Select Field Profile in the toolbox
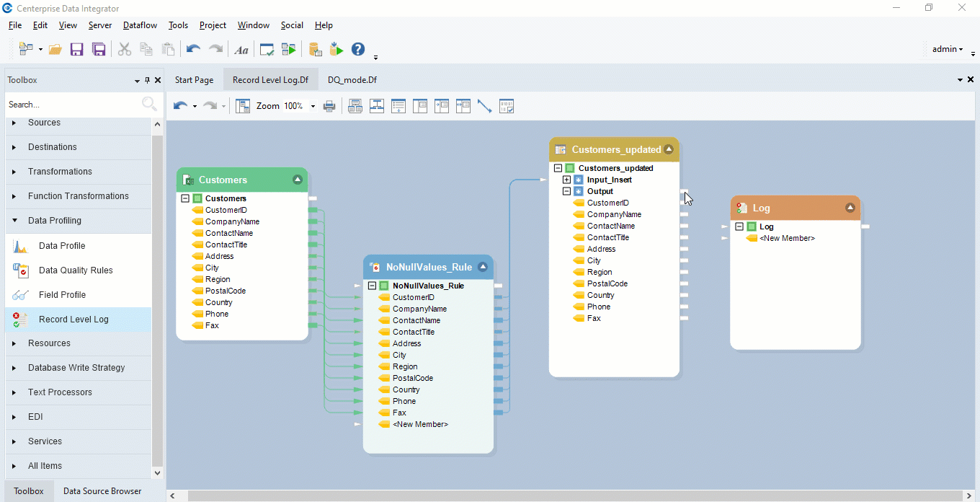Image resolution: width=980 pixels, height=502 pixels. pyautogui.click(x=62, y=295)
